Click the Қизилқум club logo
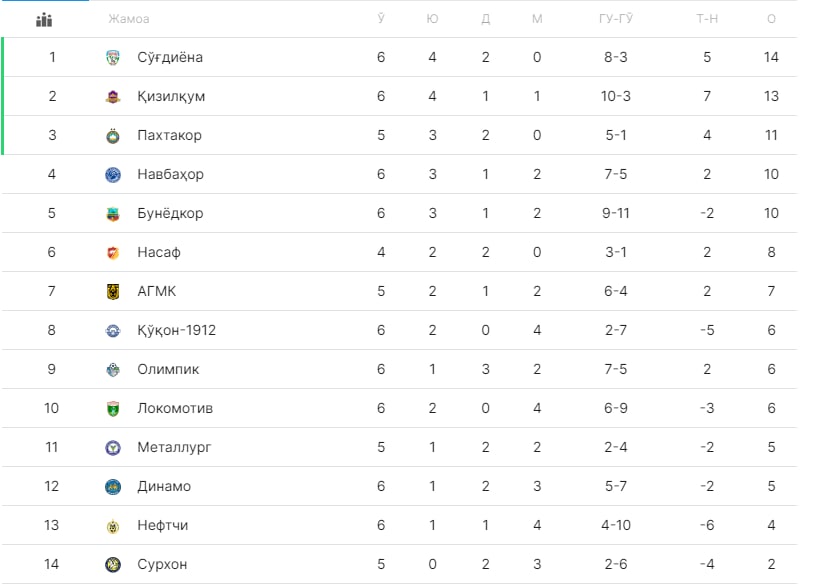The image size is (813, 585). (113, 96)
